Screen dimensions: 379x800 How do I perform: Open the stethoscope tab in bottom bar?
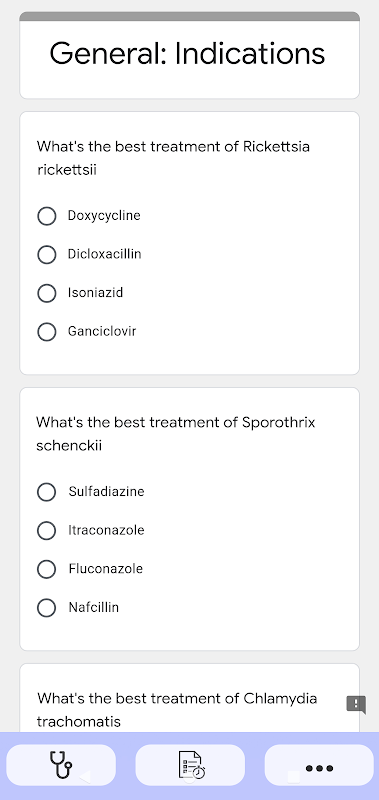coord(61,765)
